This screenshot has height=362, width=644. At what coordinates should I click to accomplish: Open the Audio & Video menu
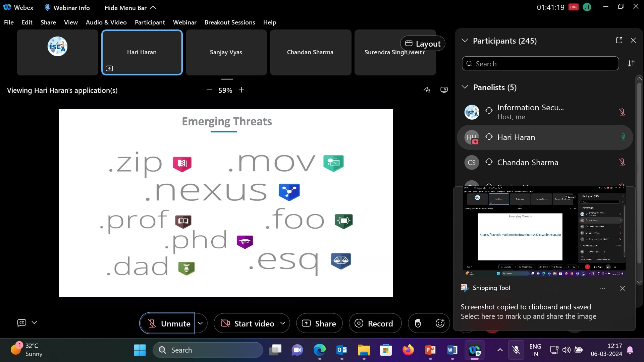coord(106,22)
